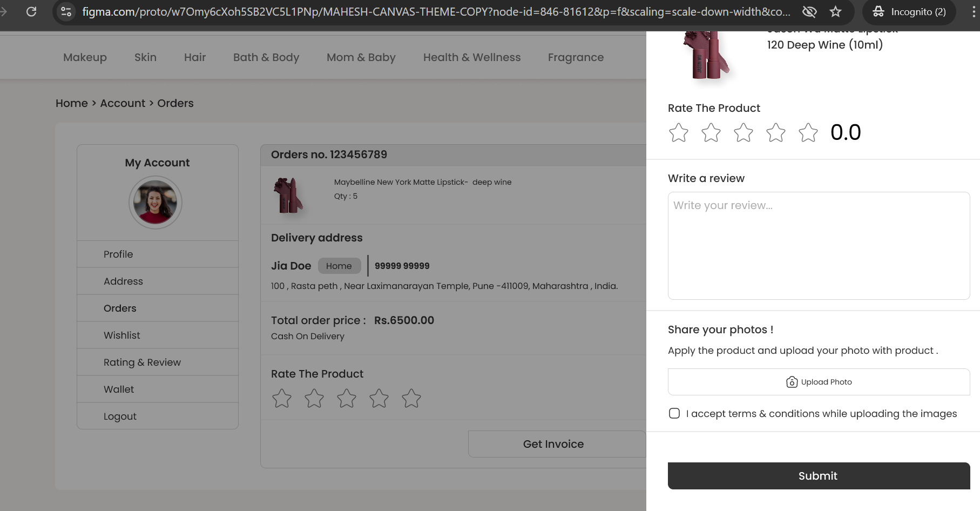Open the Health & Wellness category menu
Screen dimensions: 980x511
[x=472, y=57]
